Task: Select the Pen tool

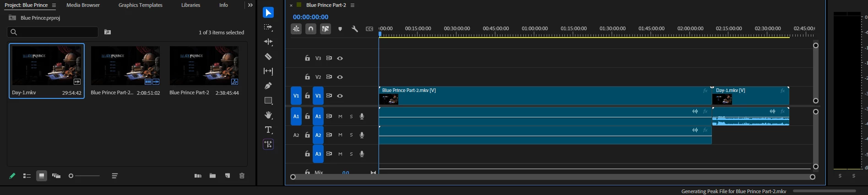Action: [x=268, y=86]
